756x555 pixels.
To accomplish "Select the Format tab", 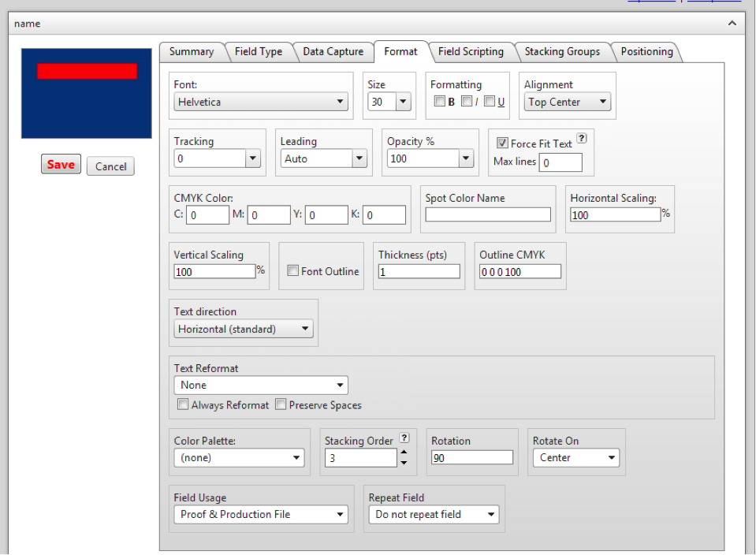I will 400,51.
